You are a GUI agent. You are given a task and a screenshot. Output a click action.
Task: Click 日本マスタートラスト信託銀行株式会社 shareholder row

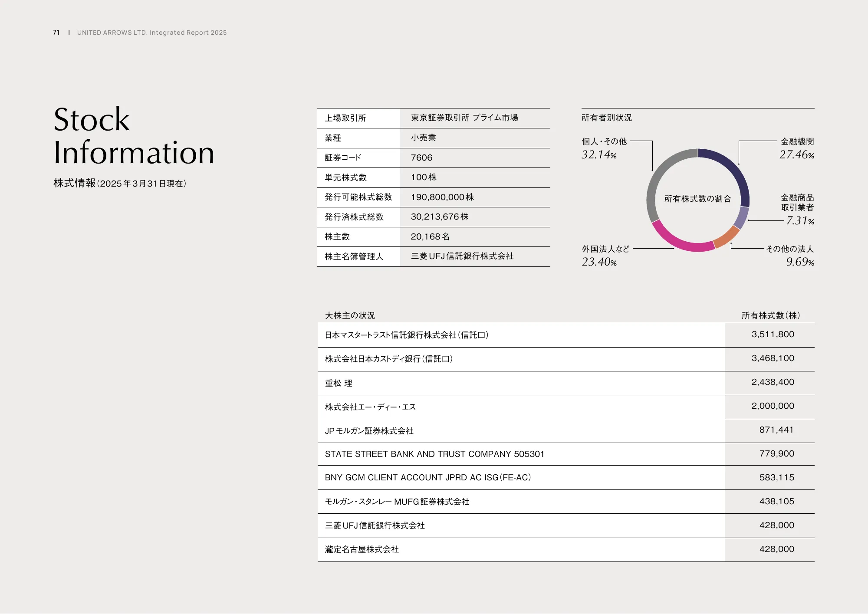click(x=407, y=335)
